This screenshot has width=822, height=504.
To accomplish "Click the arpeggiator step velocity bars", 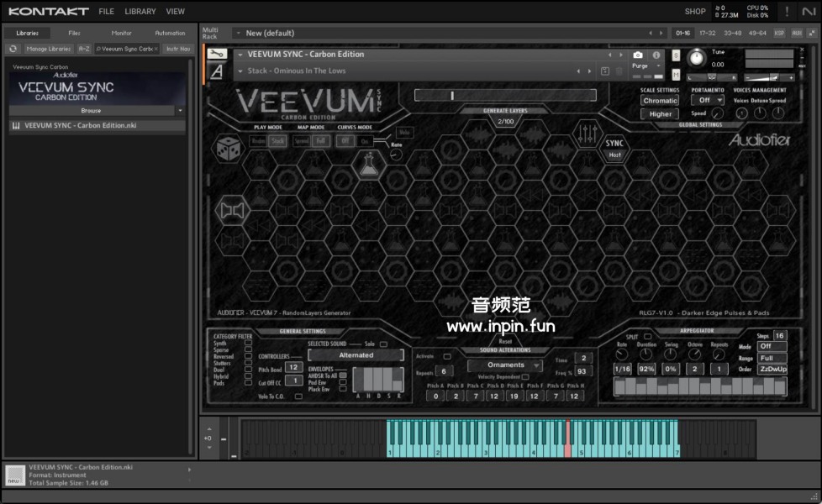I will pos(700,386).
